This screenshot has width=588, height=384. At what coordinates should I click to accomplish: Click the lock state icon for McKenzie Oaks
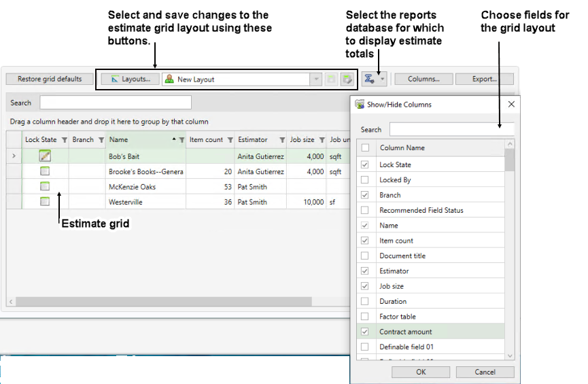pyautogui.click(x=45, y=186)
